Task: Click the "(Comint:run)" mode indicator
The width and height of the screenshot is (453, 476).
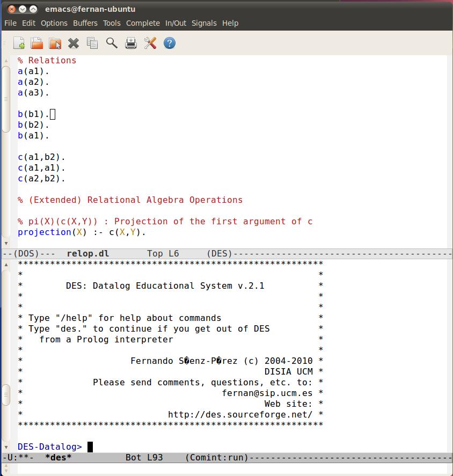Action: click(217, 457)
